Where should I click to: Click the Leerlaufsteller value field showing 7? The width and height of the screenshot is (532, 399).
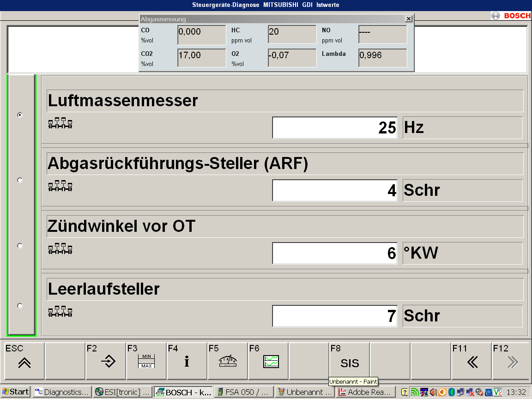click(x=334, y=316)
